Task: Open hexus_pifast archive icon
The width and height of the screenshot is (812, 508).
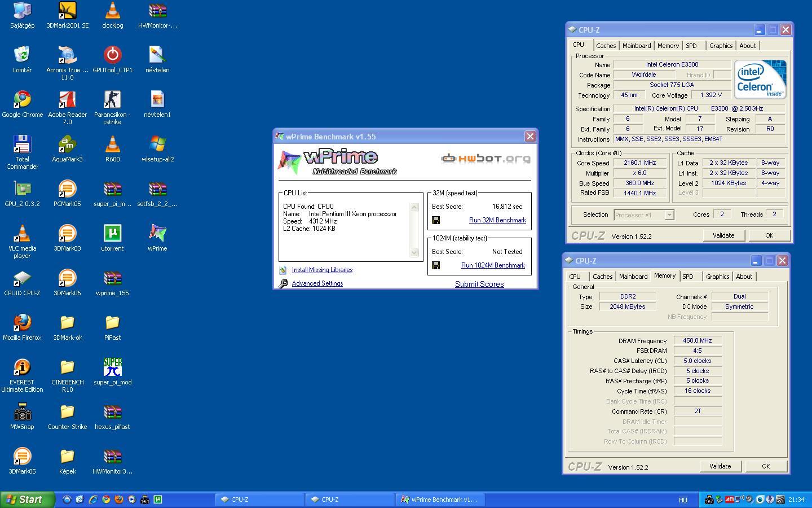Action: click(x=113, y=412)
